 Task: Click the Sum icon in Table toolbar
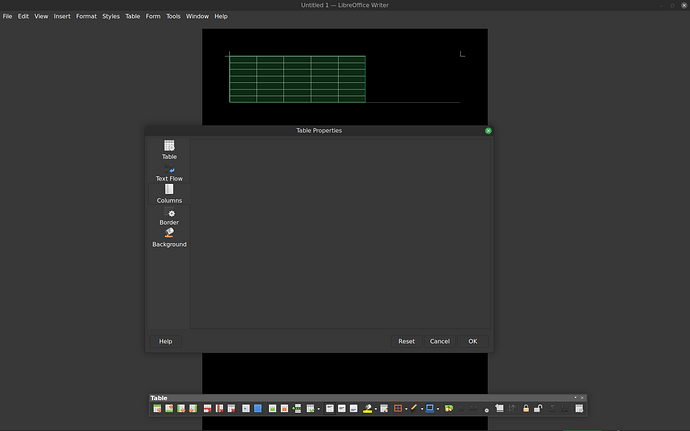(553, 409)
